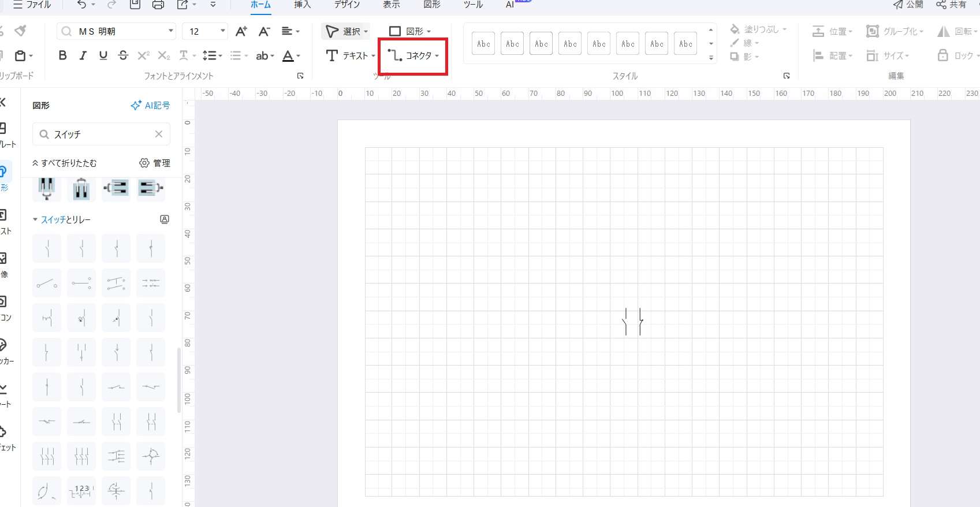The height and width of the screenshot is (507, 980).
Task: Decrease font size with A- icon
Action: click(x=264, y=31)
